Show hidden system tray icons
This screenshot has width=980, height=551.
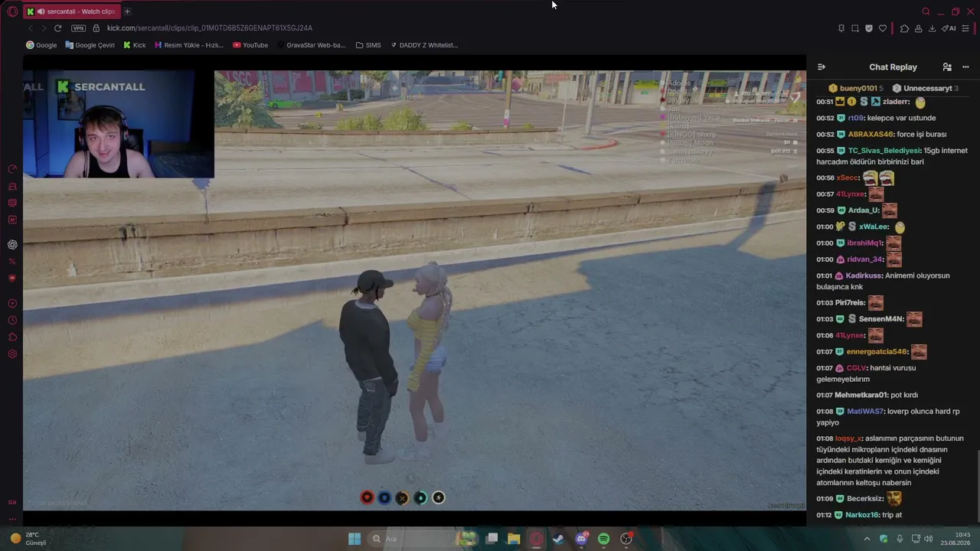pos(867,539)
